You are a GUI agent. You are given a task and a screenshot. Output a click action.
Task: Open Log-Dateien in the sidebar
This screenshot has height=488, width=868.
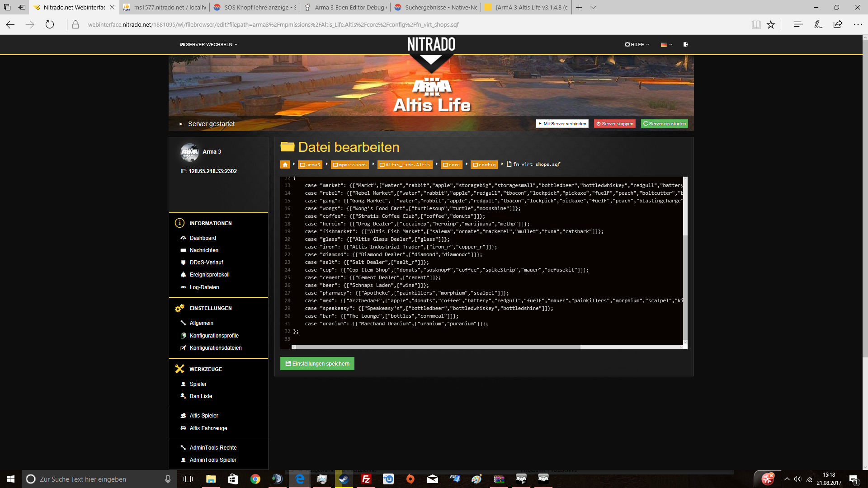[204, 287]
